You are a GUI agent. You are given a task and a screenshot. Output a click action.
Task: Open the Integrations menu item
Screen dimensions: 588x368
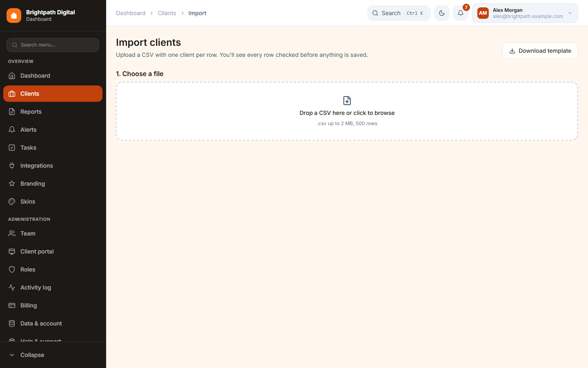point(53,166)
